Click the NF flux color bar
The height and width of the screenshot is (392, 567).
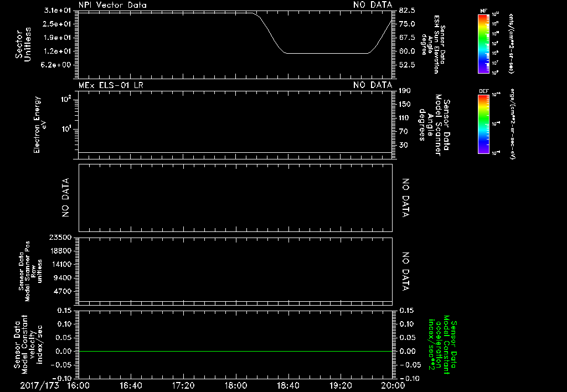click(x=483, y=44)
